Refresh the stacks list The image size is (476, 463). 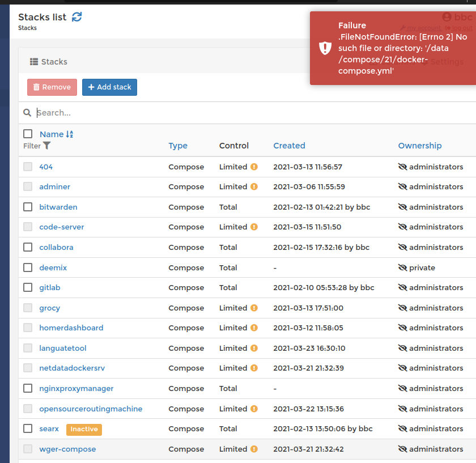click(76, 16)
